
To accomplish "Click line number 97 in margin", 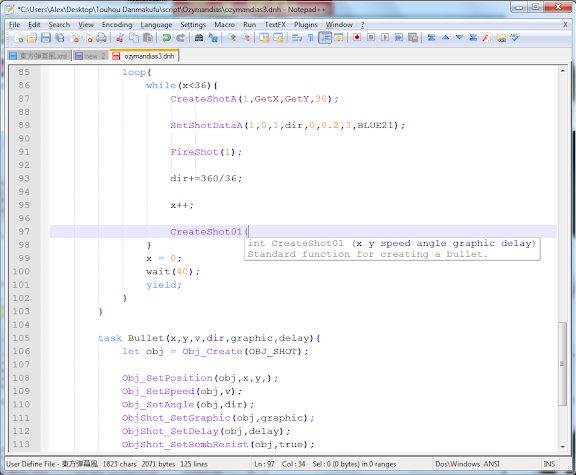I will [24, 231].
